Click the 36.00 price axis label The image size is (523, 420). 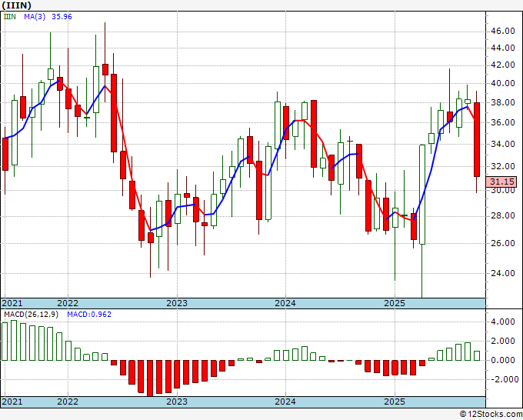tap(503, 123)
